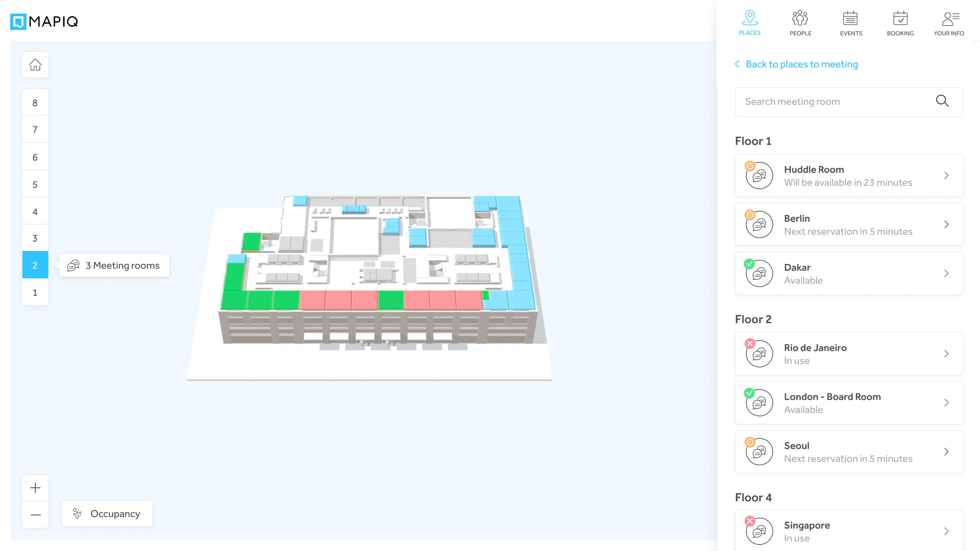This screenshot has width=980, height=551.
Task: Zoom in the map with plus button
Action: 35,487
